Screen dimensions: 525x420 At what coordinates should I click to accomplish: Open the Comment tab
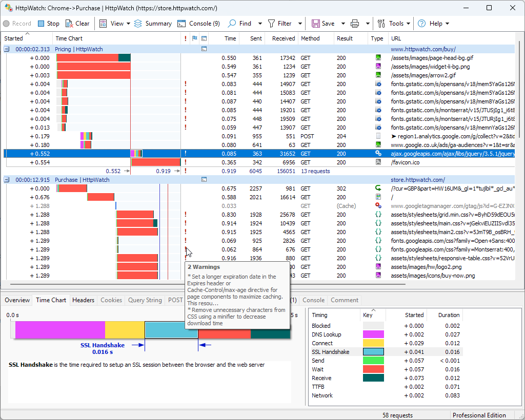(345, 300)
